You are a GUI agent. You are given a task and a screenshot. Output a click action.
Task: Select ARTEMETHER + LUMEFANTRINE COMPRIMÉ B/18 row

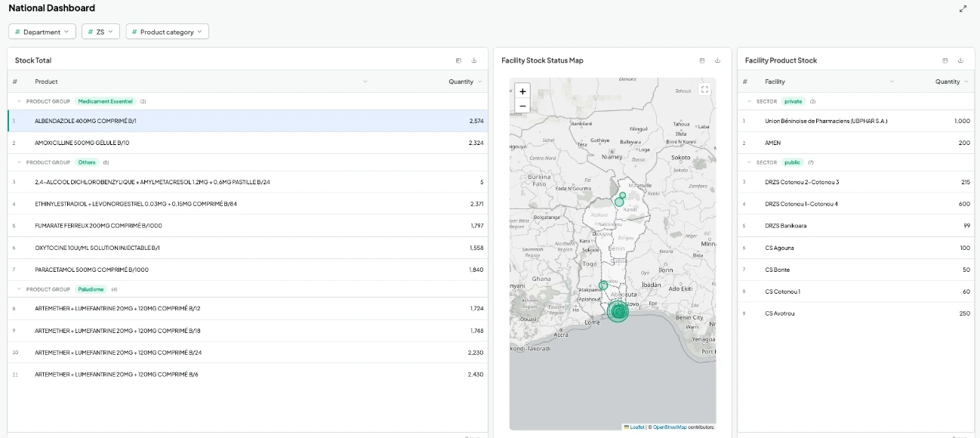click(x=248, y=331)
